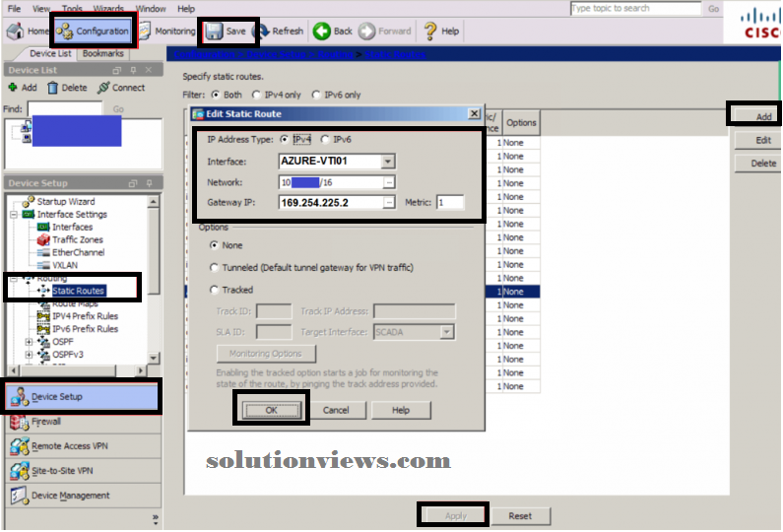Click Delete static route button
Image resolution: width=783 pixels, height=532 pixels.
pyautogui.click(x=758, y=164)
